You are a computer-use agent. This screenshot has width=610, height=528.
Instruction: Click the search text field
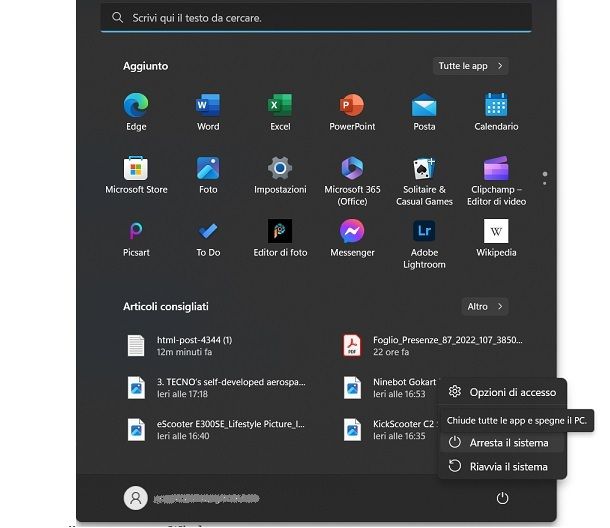(x=316, y=18)
